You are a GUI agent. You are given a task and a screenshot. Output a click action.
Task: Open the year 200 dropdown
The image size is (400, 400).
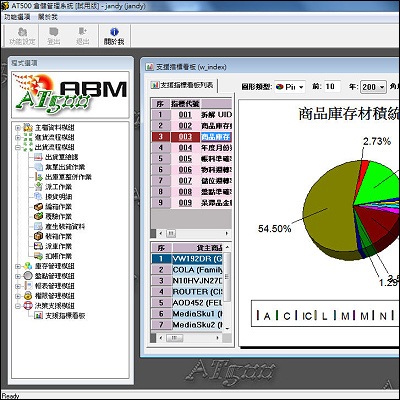tap(373, 87)
